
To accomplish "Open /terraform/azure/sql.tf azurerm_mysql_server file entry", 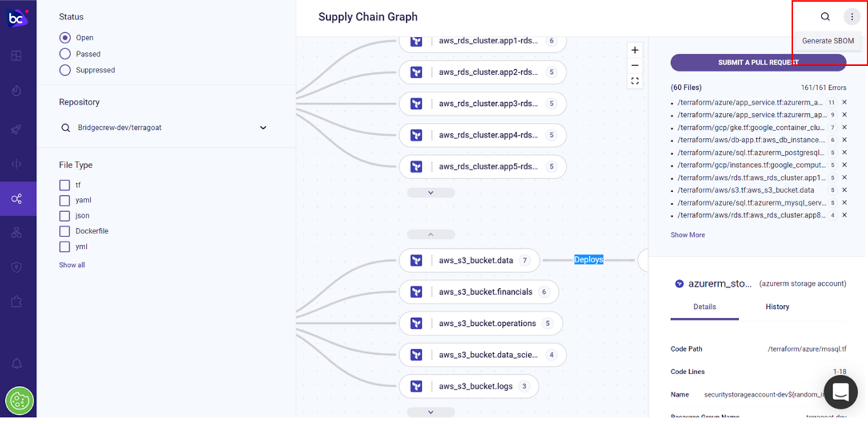I will pyautogui.click(x=751, y=203).
